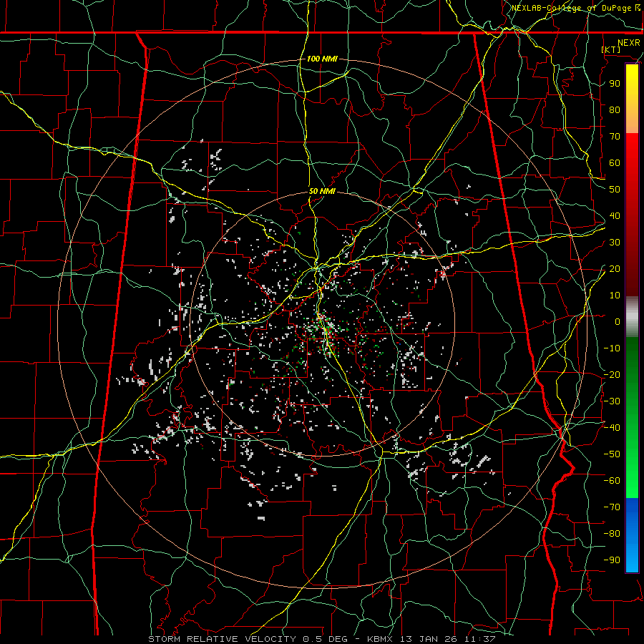Click the positive "60" scale value
The image size is (644, 644).
[x=615, y=162]
